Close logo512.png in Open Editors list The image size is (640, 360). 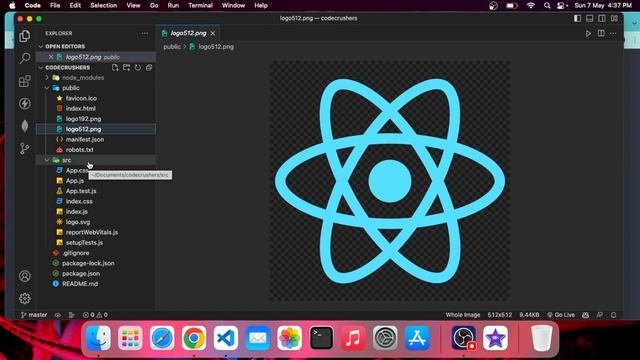[51, 57]
